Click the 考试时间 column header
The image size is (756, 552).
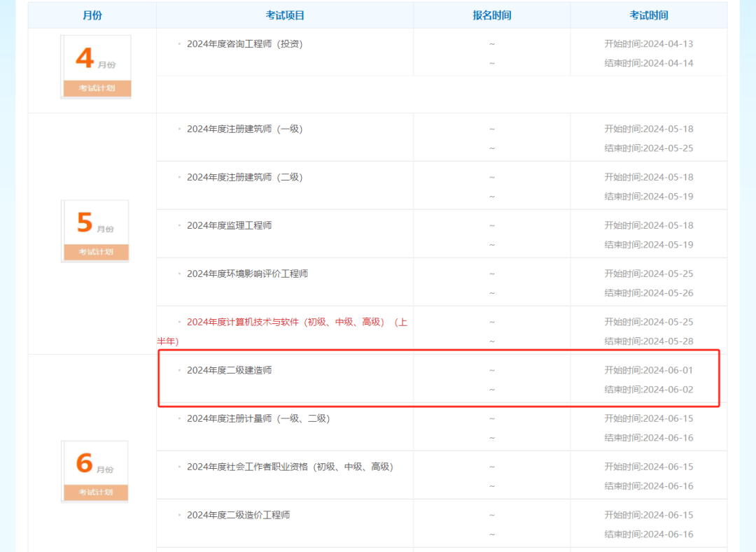(x=649, y=15)
